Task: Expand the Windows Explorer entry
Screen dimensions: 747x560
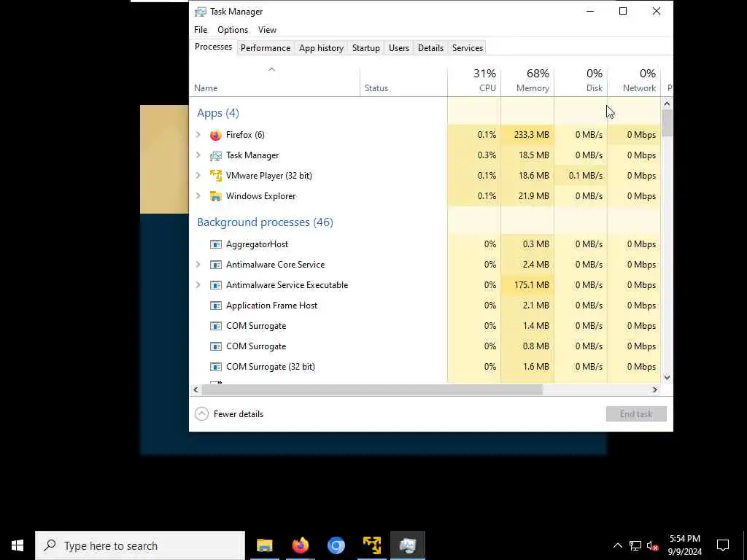Action: tap(198, 196)
